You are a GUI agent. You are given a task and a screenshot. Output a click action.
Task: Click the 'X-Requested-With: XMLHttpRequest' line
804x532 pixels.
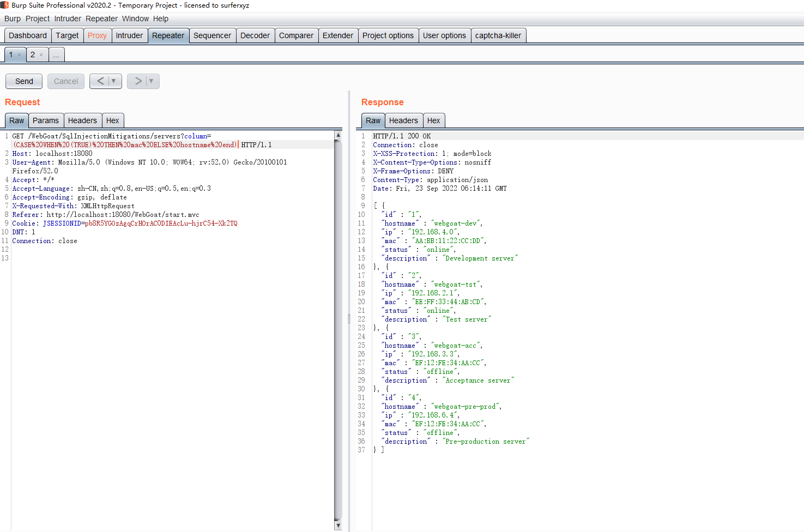tap(73, 206)
